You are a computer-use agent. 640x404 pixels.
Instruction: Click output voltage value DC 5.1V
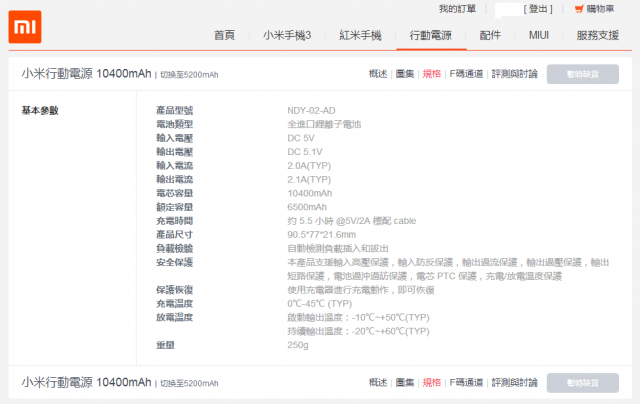pos(304,152)
